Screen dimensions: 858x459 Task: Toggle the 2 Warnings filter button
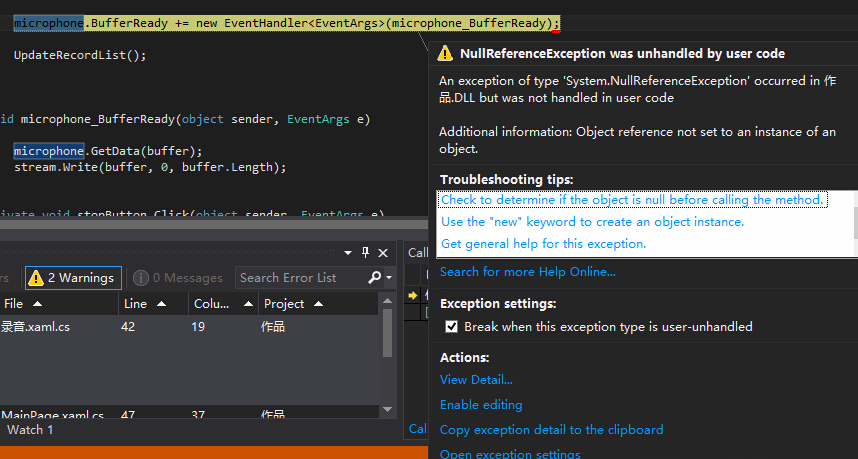point(73,278)
